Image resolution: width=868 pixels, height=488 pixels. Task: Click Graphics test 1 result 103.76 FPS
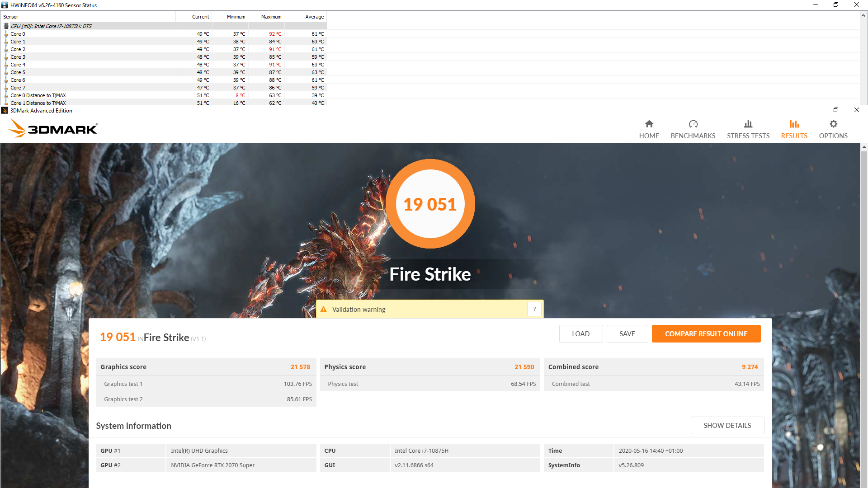point(298,384)
